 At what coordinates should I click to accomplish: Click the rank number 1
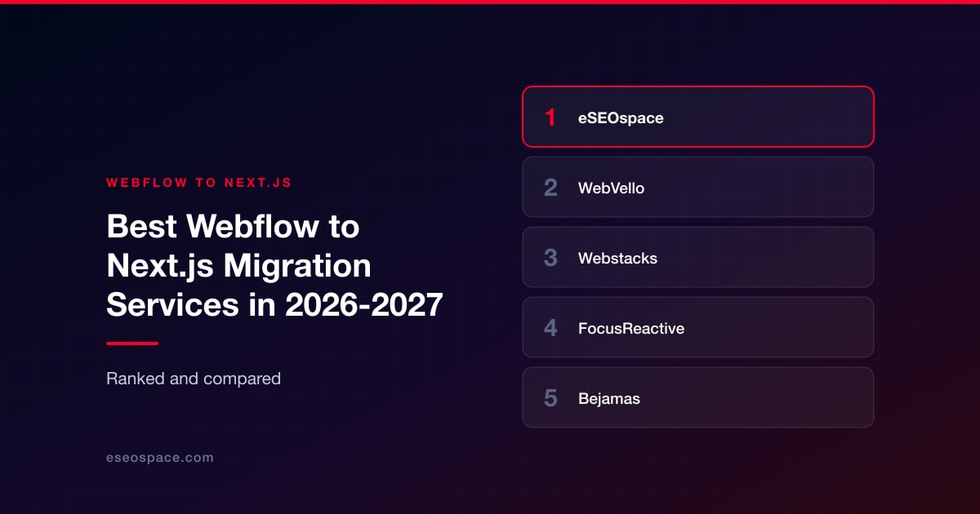point(550,117)
